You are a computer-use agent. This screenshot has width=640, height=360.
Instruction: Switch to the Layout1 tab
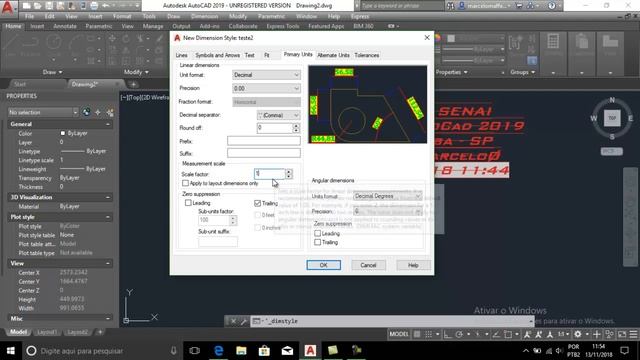(x=47, y=332)
